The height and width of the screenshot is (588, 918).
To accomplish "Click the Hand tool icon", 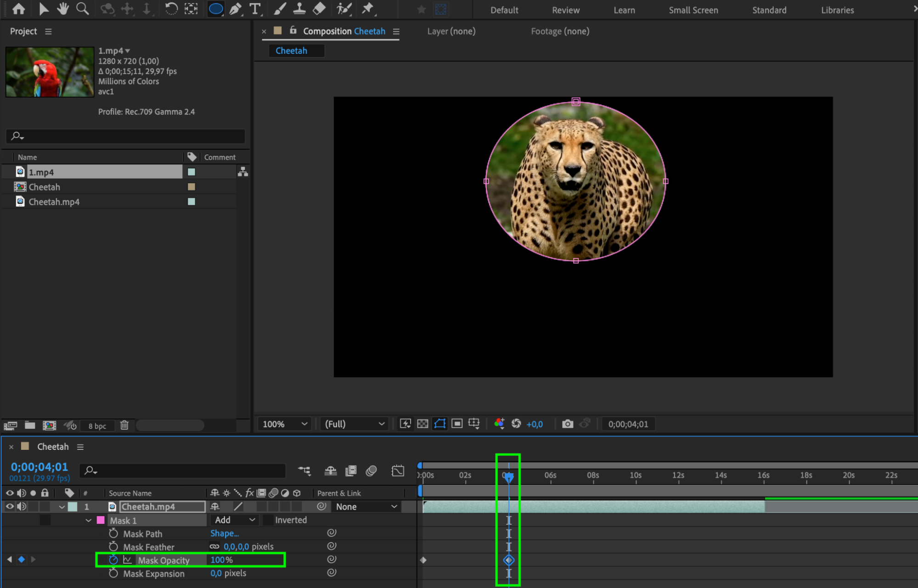I will pyautogui.click(x=63, y=9).
